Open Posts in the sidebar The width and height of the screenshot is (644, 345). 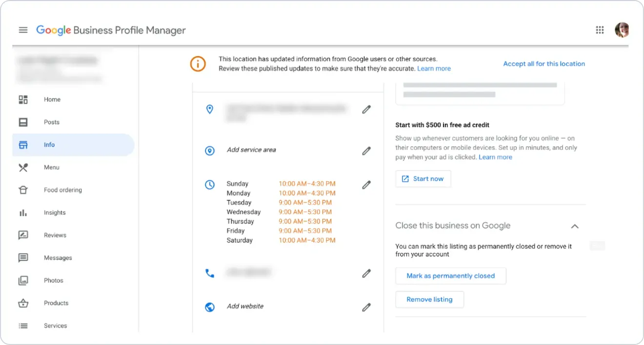[x=52, y=122]
